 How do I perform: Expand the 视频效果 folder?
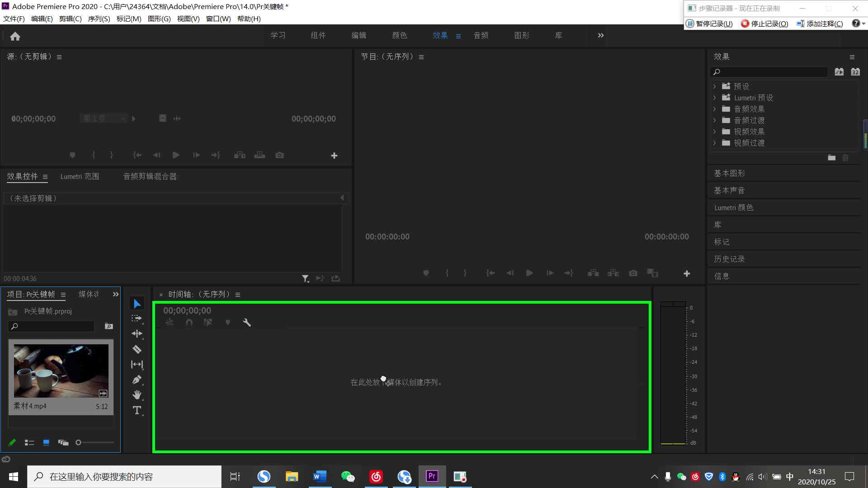714,131
